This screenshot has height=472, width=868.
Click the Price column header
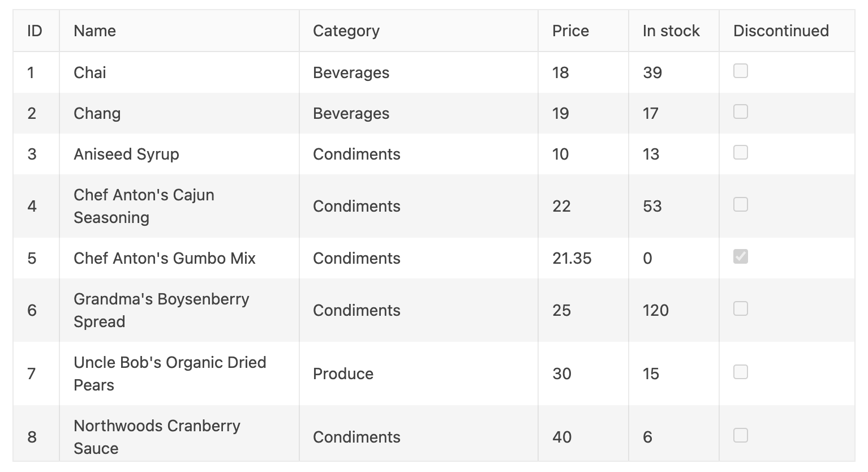570,31
